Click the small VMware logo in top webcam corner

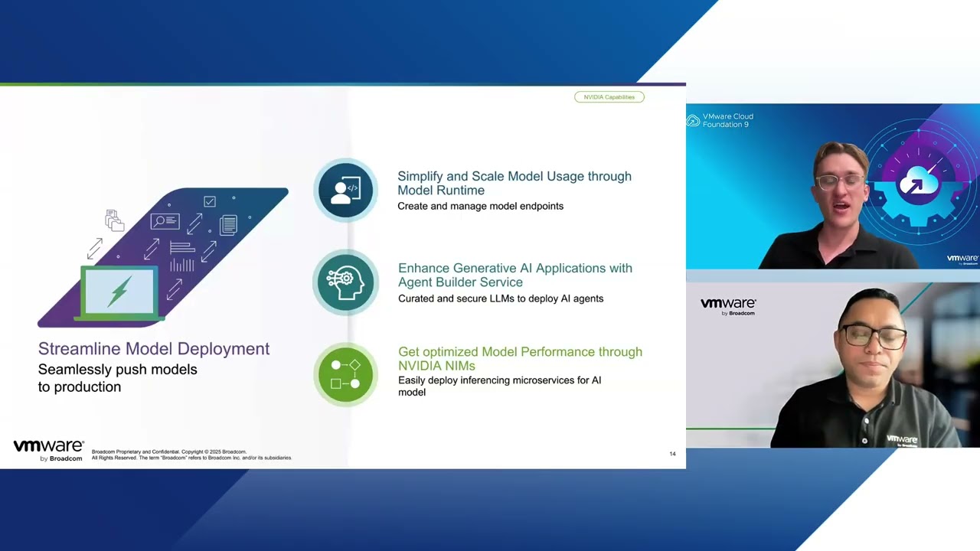(962, 259)
